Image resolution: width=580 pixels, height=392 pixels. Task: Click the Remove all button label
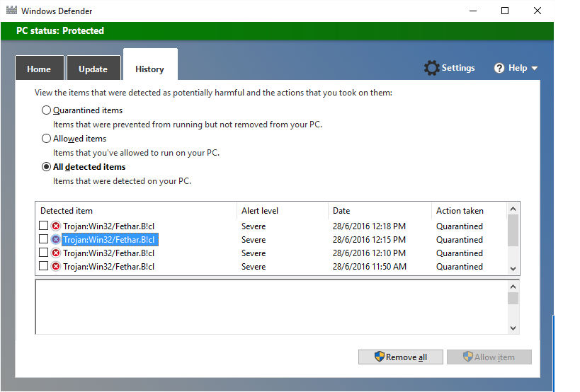coord(406,357)
